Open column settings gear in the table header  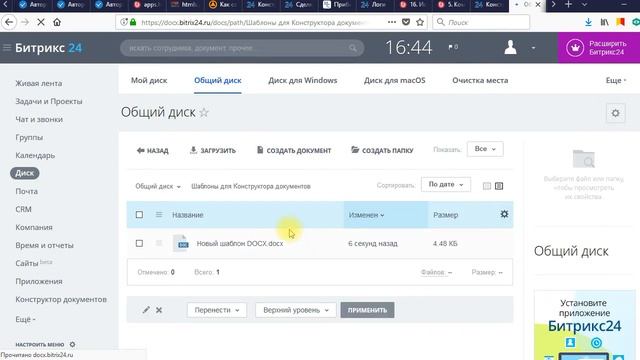pos(504,214)
